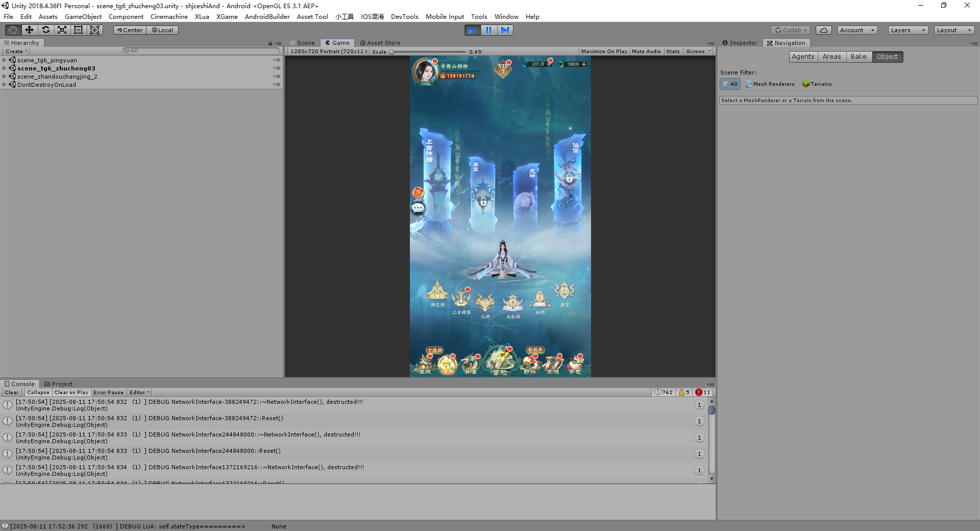Toggle Mute Audio in Game view
This screenshot has width=980, height=531.
click(646, 52)
